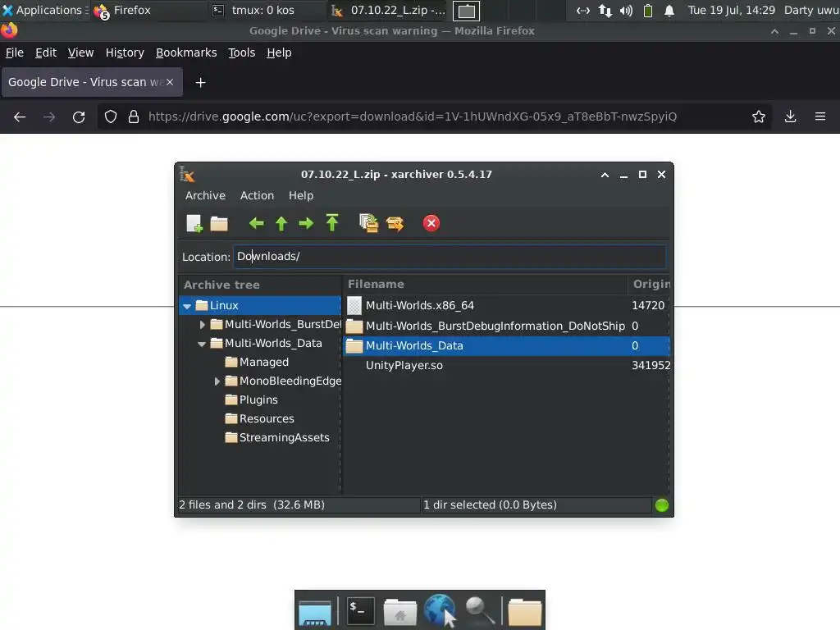Close the Google Drive Virus scan tab

[x=170, y=82]
